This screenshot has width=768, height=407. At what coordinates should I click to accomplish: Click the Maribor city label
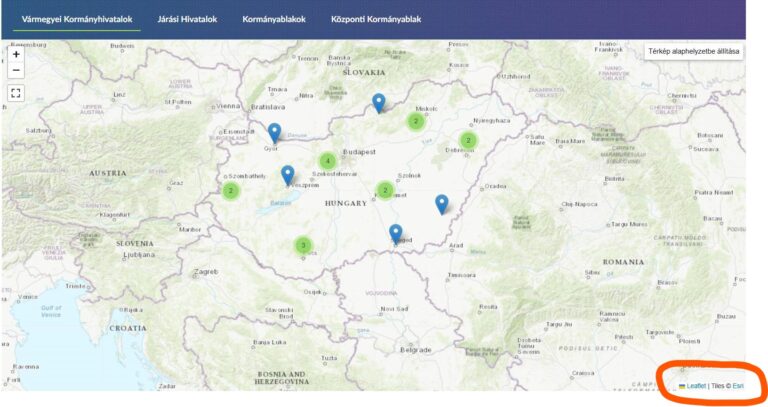pyautogui.click(x=190, y=229)
